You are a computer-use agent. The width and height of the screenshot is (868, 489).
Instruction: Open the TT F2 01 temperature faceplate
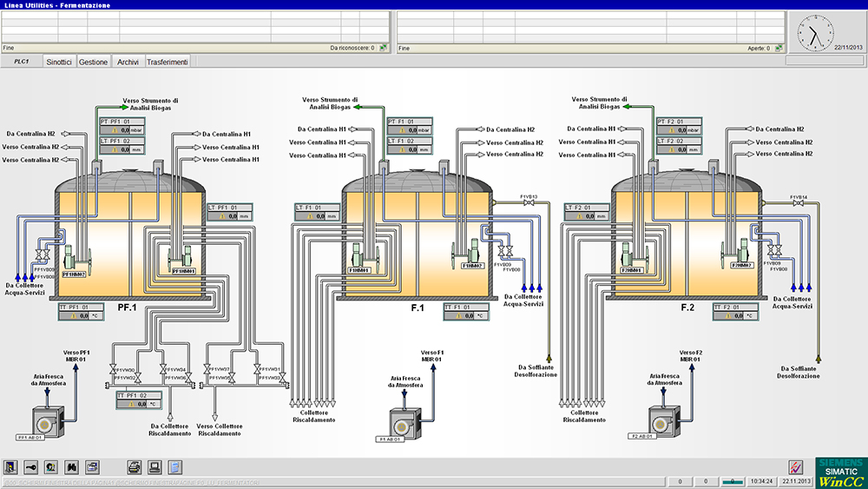pos(736,311)
